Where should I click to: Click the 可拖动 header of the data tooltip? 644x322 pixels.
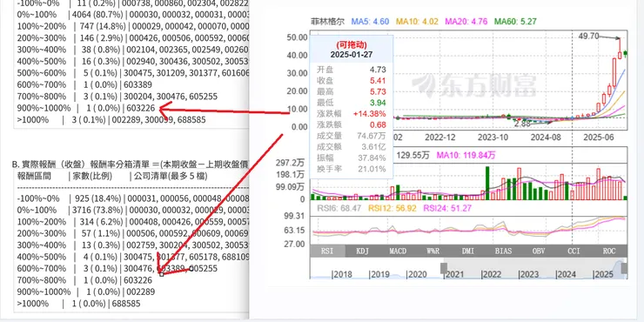352,44
